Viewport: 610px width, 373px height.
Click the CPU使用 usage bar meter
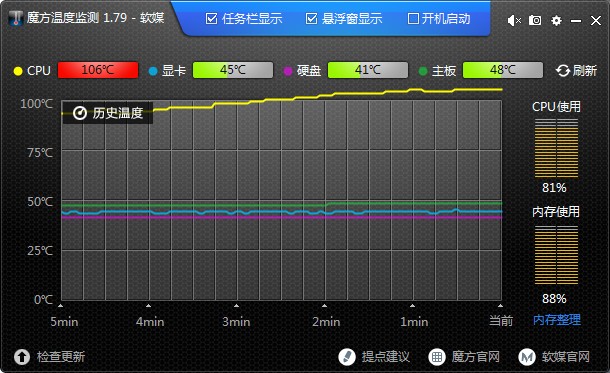(556, 148)
